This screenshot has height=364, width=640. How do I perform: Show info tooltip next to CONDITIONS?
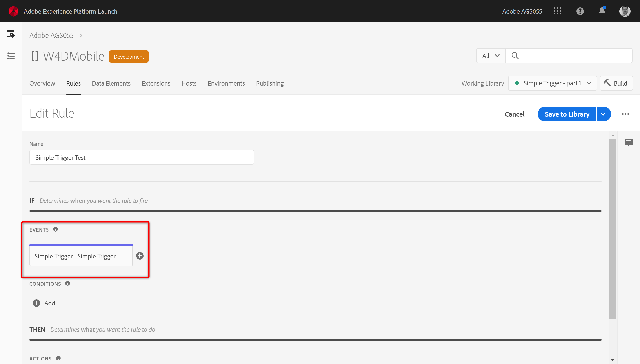[68, 283]
